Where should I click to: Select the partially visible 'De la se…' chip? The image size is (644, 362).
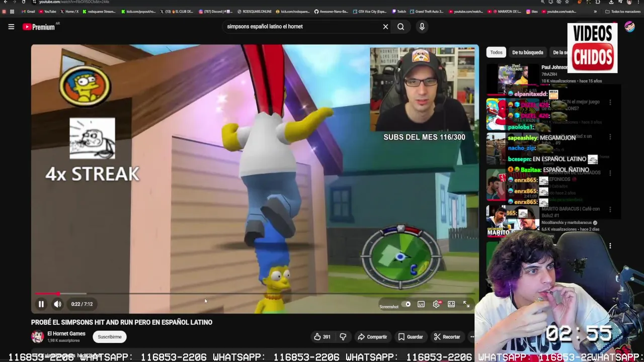pyautogui.click(x=558, y=52)
